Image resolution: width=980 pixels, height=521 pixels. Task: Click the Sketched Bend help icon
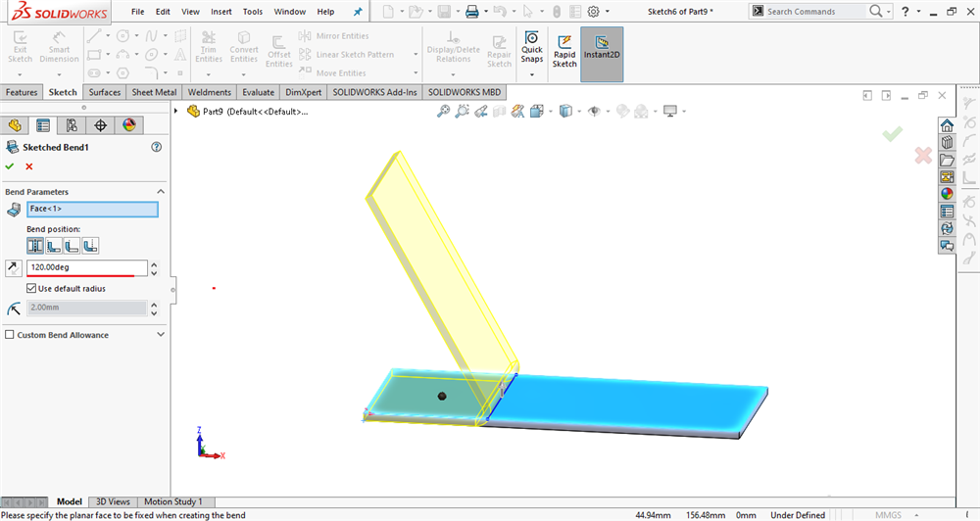(x=156, y=147)
